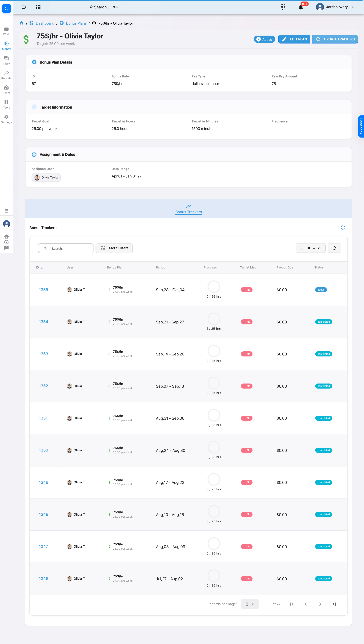
Task: Open Tools in sidebar
Action: point(7,104)
